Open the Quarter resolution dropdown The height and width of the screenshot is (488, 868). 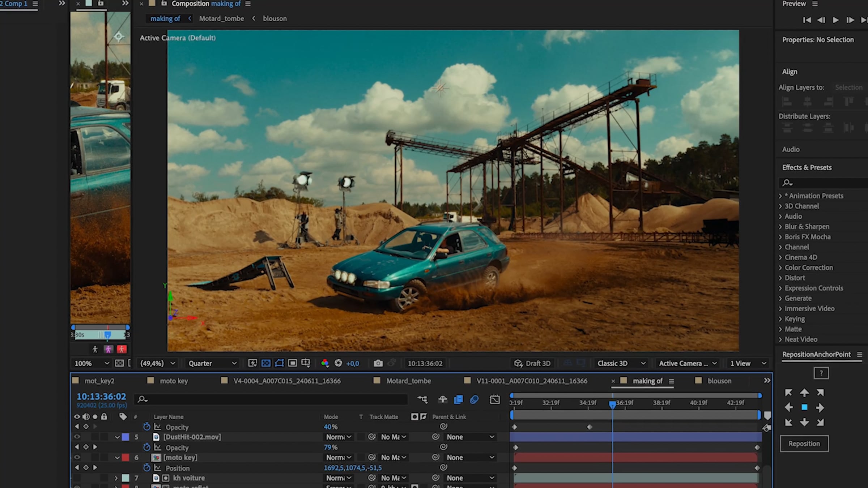(x=212, y=363)
